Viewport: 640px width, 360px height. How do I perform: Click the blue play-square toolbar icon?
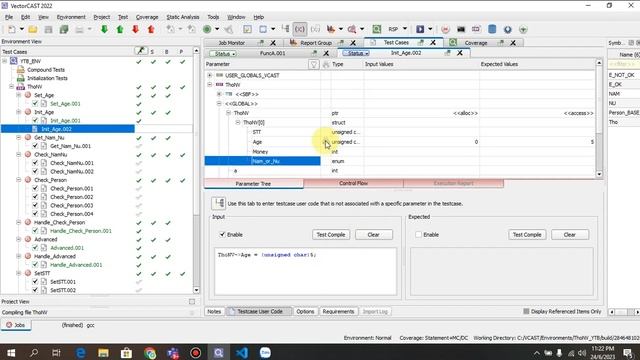click(x=420, y=29)
